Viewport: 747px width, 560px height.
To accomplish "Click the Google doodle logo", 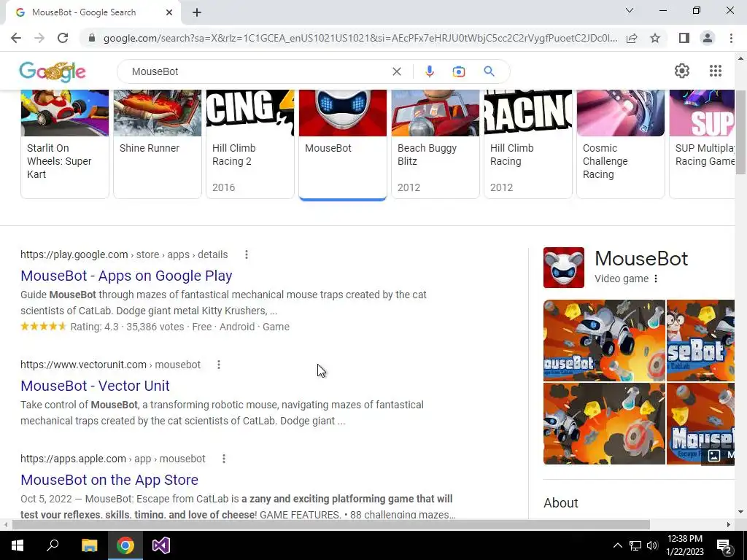I will [53, 72].
